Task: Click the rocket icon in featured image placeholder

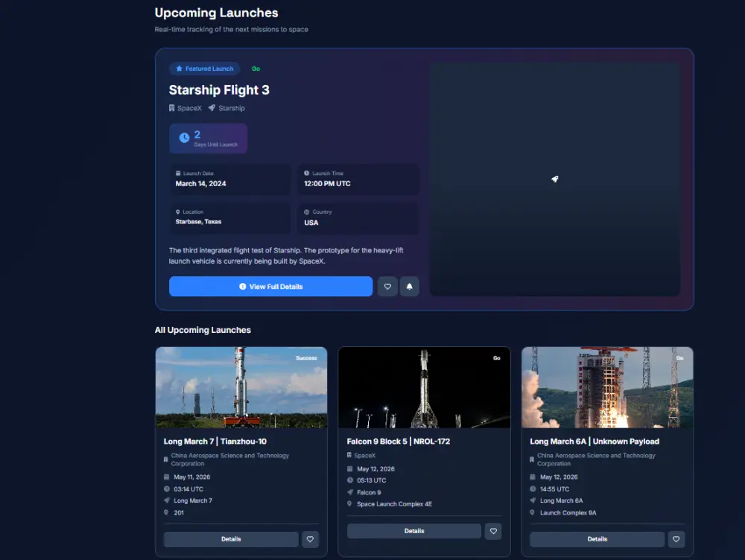Action: pos(554,179)
